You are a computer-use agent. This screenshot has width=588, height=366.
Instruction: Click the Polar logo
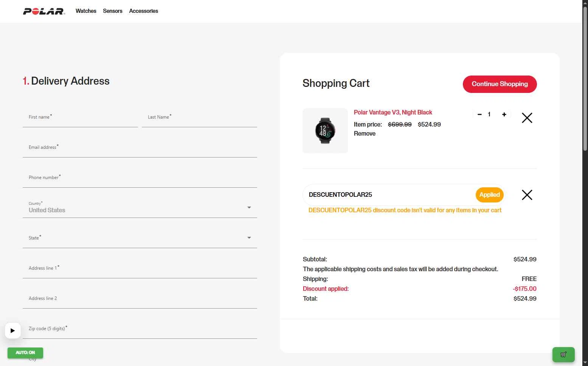44,11
